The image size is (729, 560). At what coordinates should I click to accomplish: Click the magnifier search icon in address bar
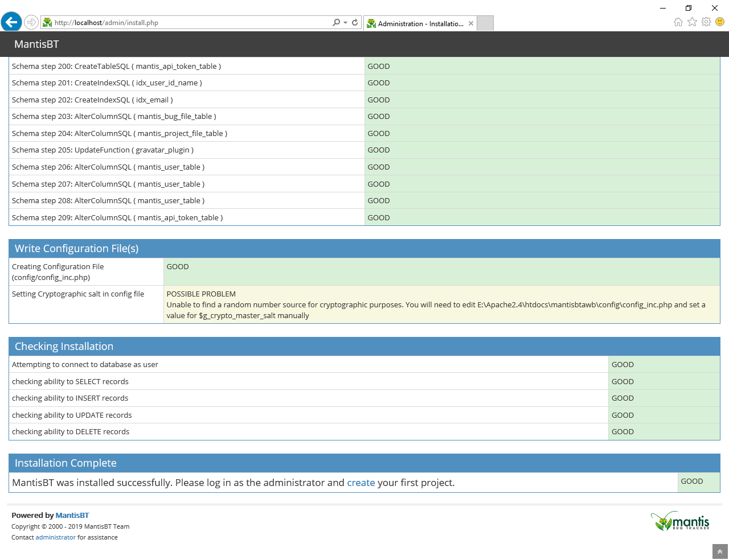(336, 22)
